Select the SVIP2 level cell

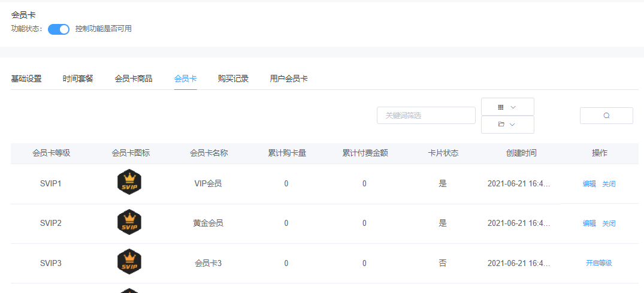[50, 223]
